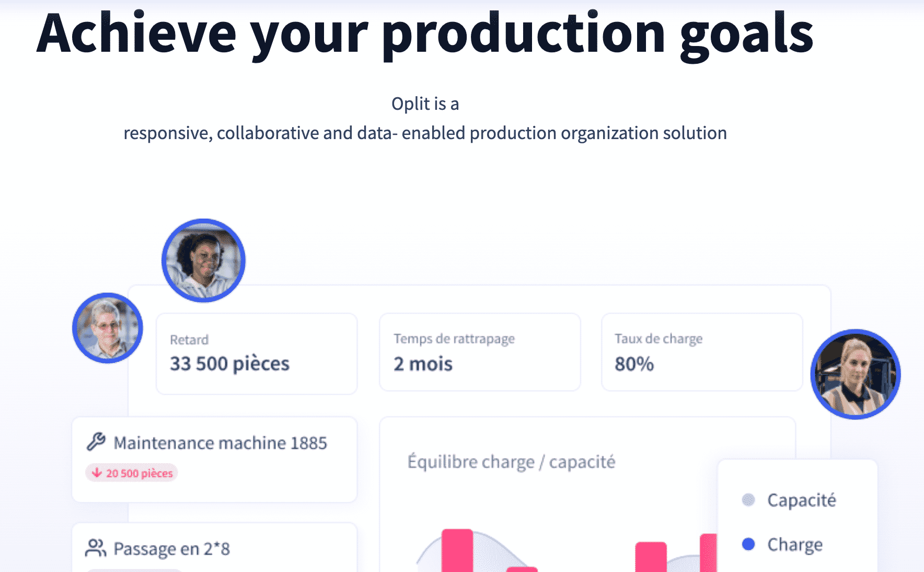Click the Équilibre charge / capacité chart title
Viewport: 924px width, 572px height.
coord(512,462)
